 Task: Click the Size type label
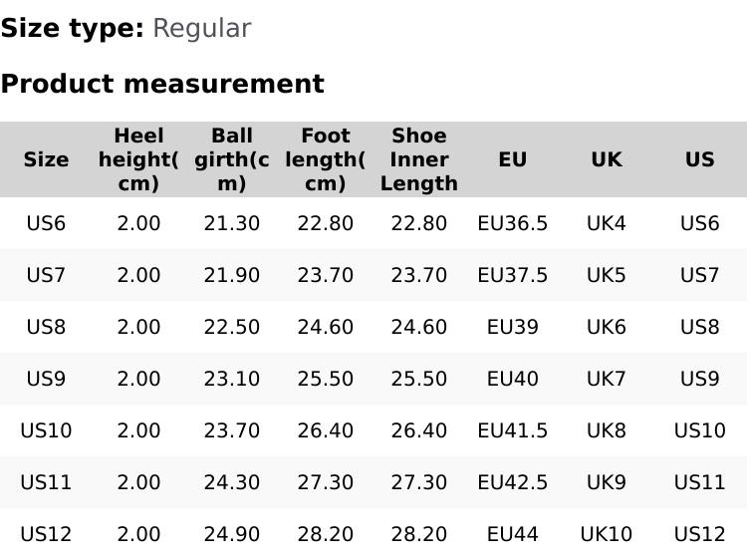[x=72, y=28]
